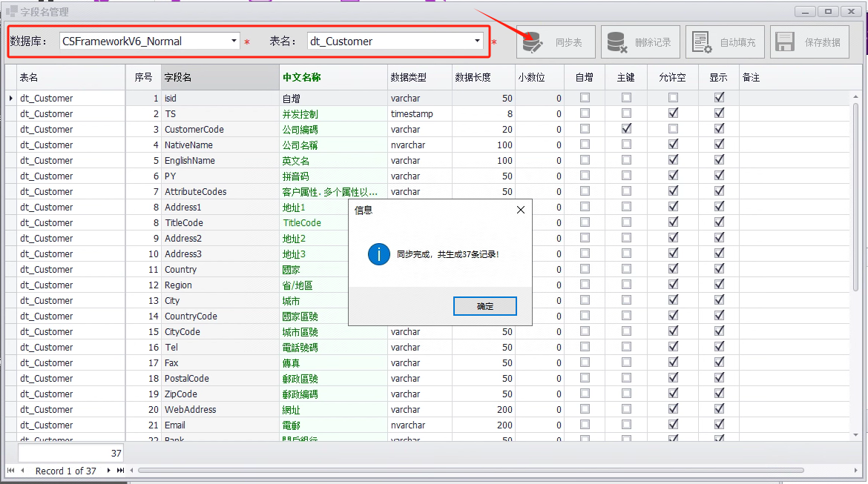
Task: Toggle 允许空 checkbox for TS row
Action: [673, 113]
